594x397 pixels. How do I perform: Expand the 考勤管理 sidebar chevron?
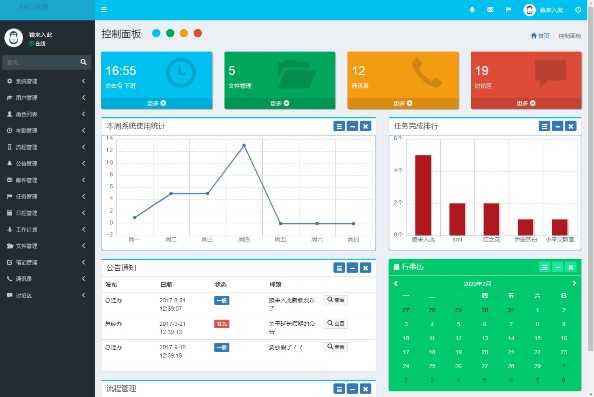[83, 130]
